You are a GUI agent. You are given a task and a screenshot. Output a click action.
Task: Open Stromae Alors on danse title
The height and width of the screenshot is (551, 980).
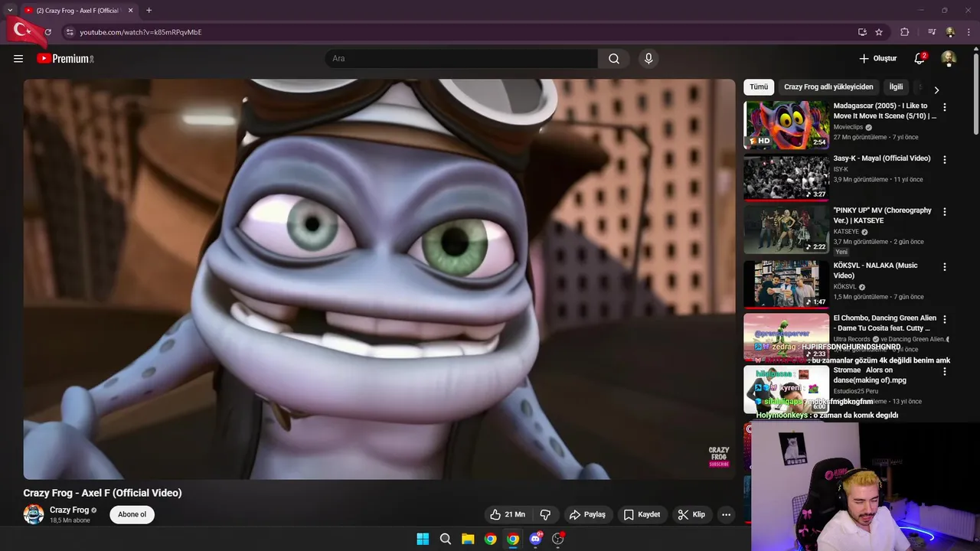pyautogui.click(x=870, y=375)
